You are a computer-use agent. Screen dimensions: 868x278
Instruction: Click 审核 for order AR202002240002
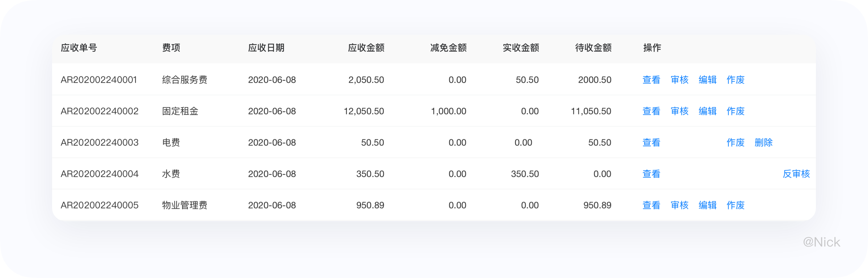click(680, 111)
